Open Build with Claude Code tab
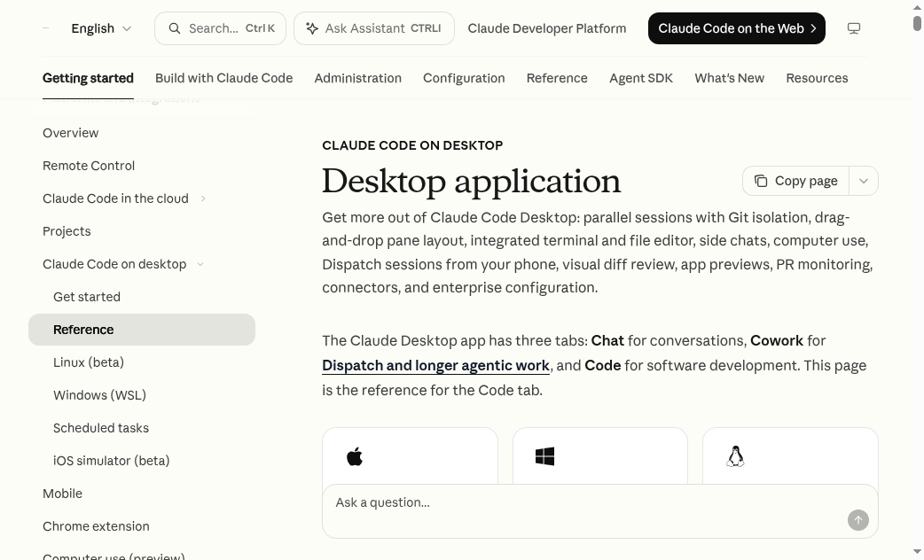 click(224, 78)
